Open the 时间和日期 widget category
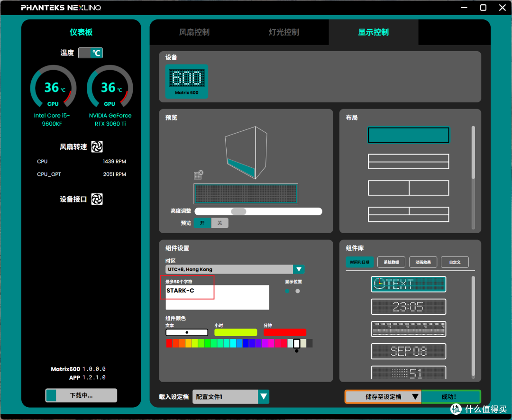Viewport: 512px width, 420px height. click(359, 262)
